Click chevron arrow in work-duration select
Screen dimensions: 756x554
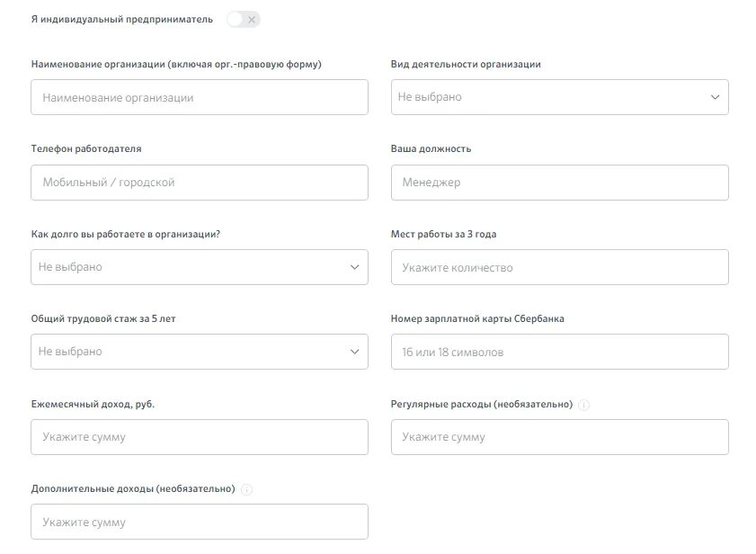355,267
